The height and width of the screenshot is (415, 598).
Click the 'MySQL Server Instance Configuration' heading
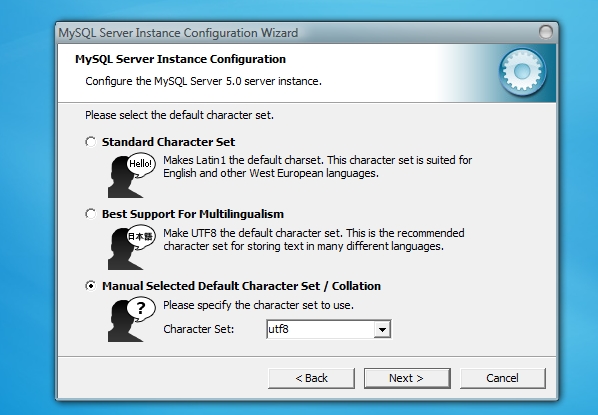(180, 59)
